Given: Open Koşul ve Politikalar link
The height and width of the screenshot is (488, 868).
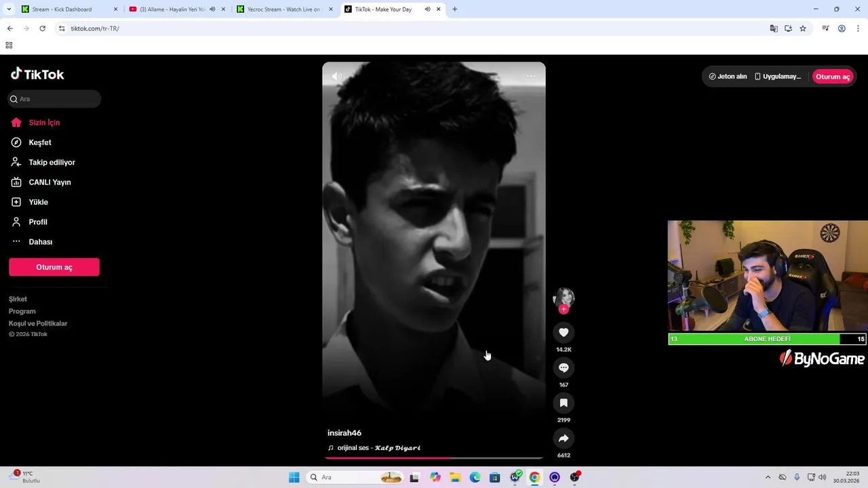Looking at the screenshot, I should coord(38,323).
